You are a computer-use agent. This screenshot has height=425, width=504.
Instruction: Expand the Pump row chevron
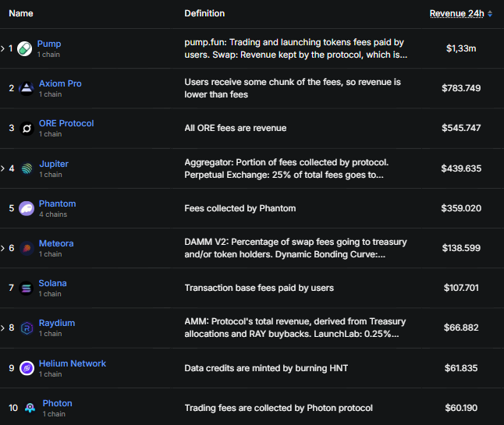point(3,49)
